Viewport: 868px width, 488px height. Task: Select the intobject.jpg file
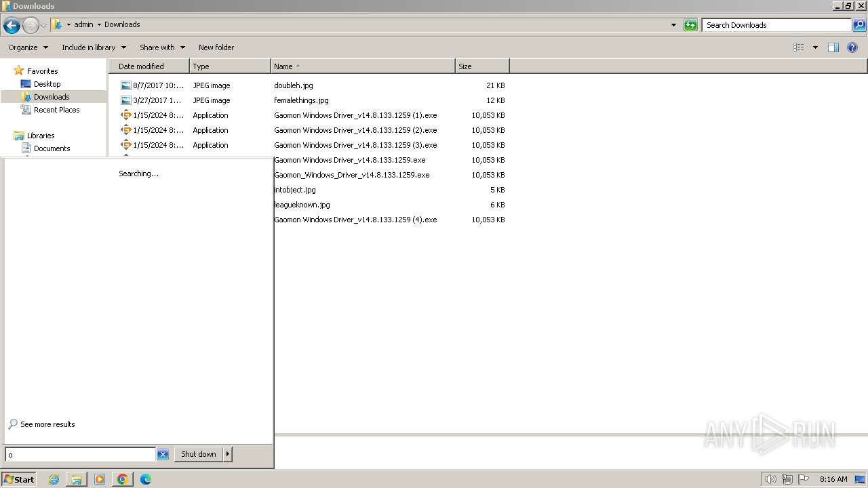pyautogui.click(x=295, y=190)
